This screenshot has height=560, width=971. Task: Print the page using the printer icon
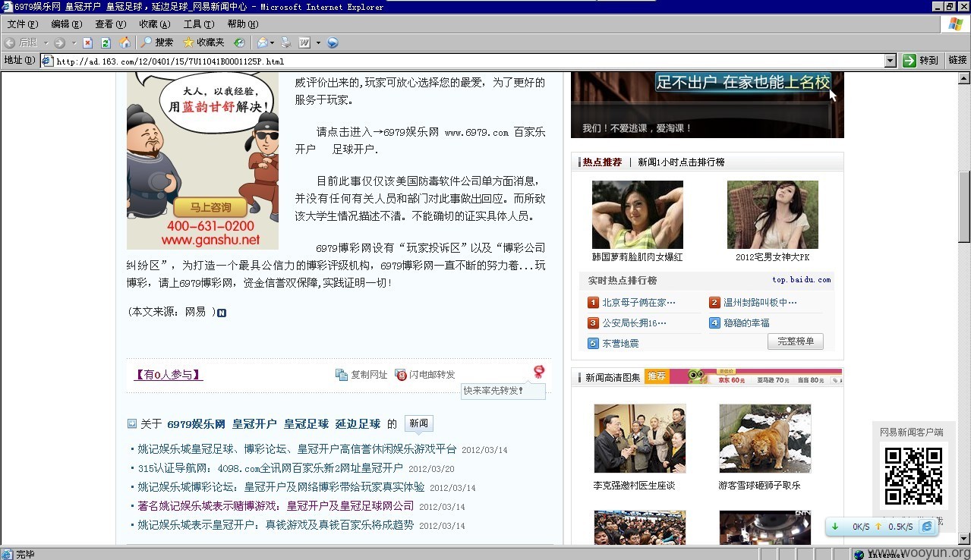pos(286,42)
